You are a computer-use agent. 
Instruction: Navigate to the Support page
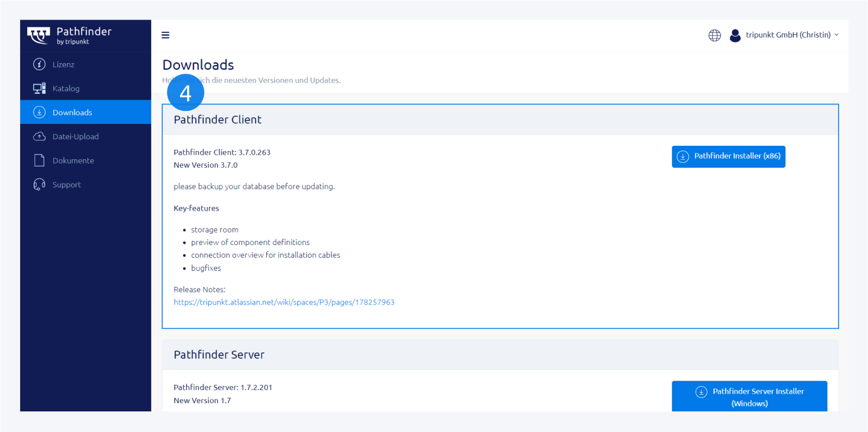coord(67,185)
